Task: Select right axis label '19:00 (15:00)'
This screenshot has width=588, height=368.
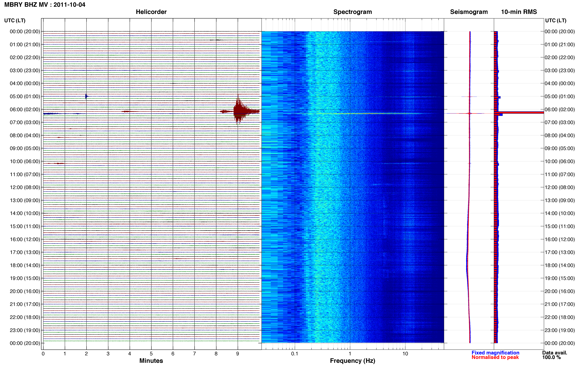Action: [x=560, y=278]
